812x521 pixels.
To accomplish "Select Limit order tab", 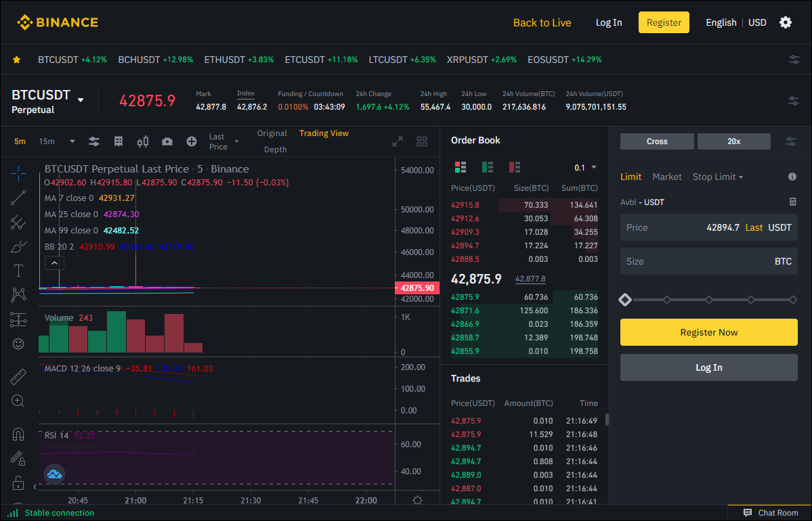I will pyautogui.click(x=631, y=177).
